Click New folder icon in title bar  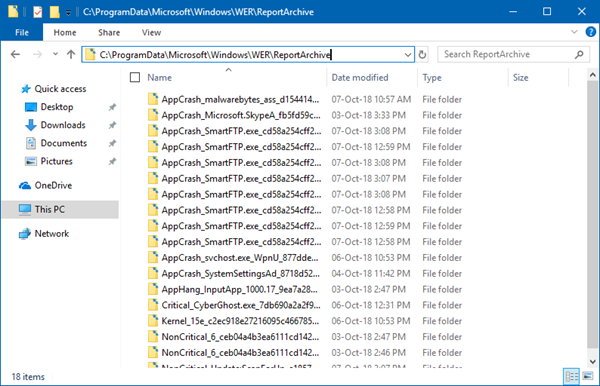pyautogui.click(x=54, y=12)
